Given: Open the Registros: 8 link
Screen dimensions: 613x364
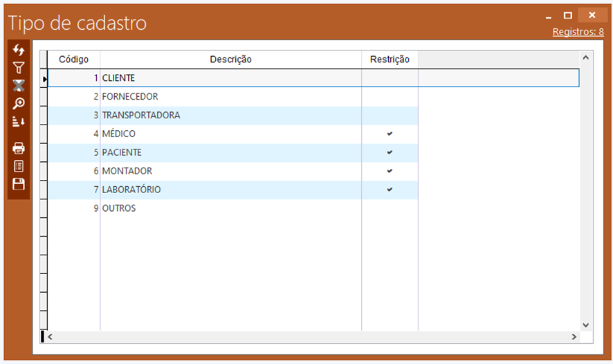Looking at the screenshot, I should (x=578, y=32).
